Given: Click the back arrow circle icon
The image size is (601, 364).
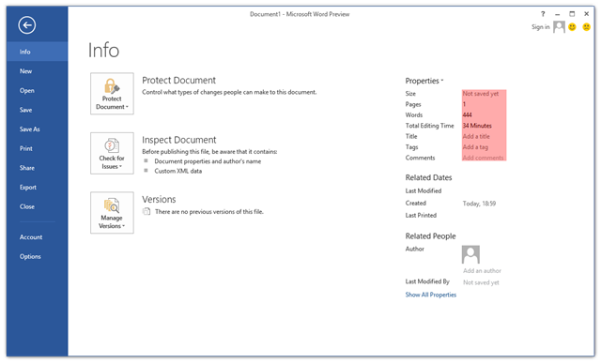Looking at the screenshot, I should [27, 25].
